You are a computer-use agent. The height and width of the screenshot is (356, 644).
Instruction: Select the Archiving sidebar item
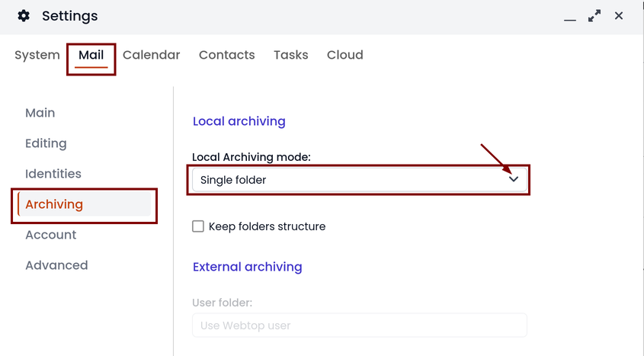[x=85, y=204]
